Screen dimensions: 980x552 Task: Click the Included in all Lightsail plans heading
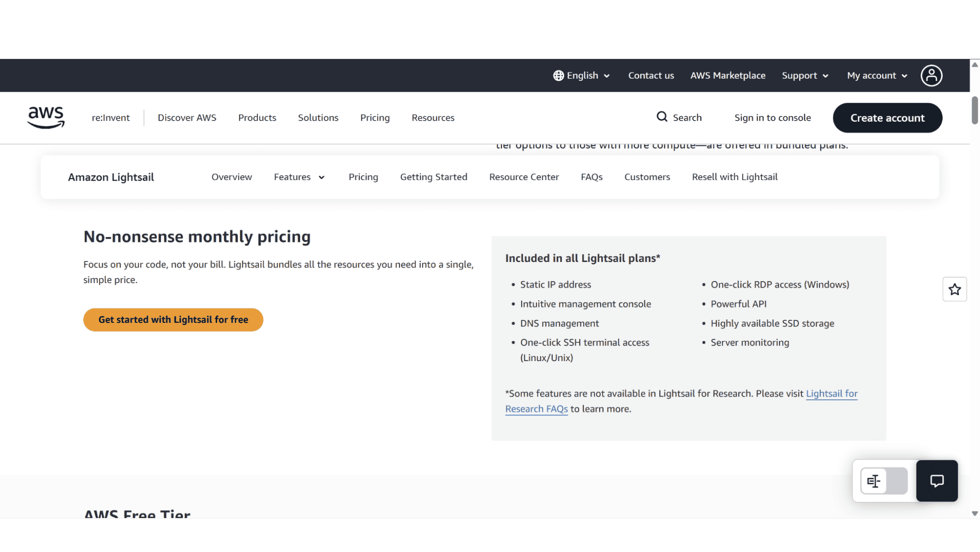[582, 259]
